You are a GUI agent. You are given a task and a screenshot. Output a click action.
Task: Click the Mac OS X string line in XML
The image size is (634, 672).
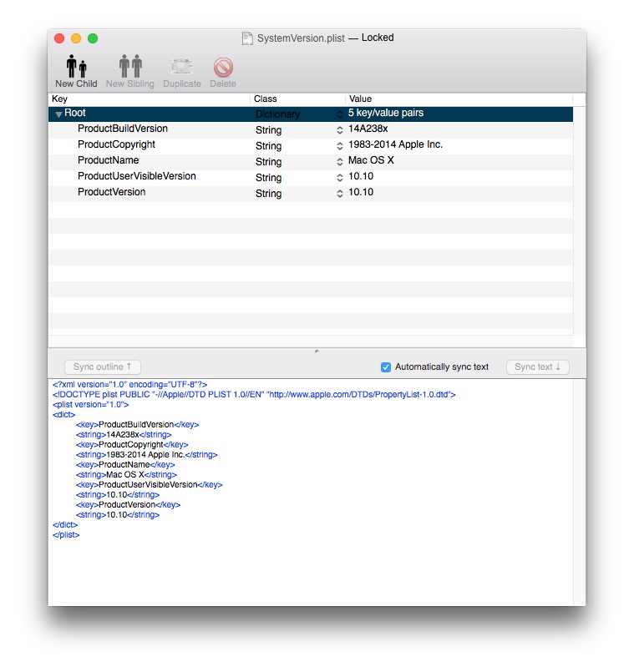pyautogui.click(x=126, y=475)
